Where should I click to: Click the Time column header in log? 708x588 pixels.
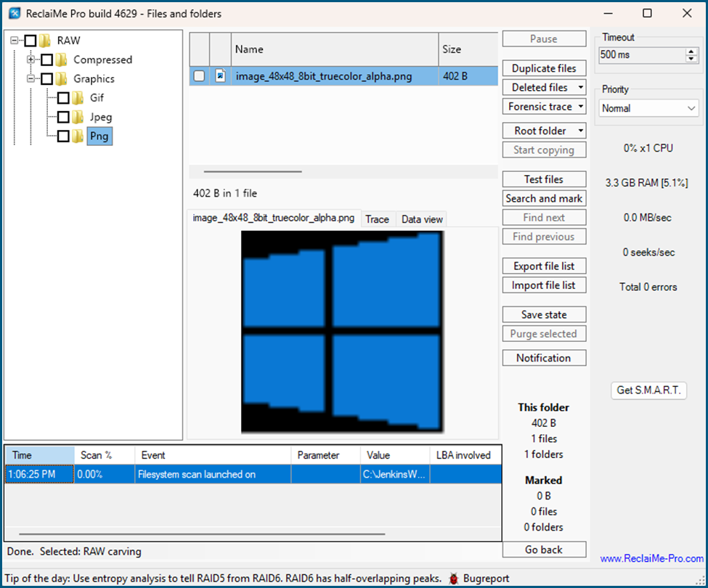pos(40,455)
